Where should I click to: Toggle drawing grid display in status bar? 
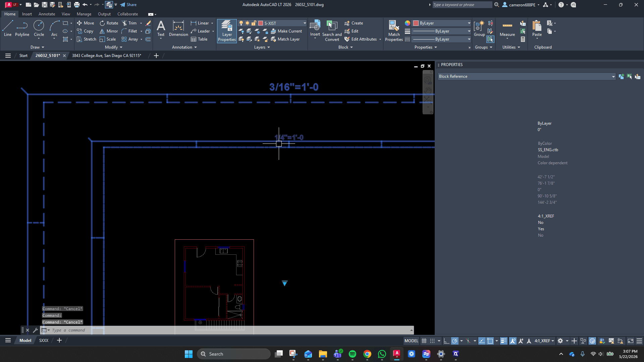[x=424, y=341]
